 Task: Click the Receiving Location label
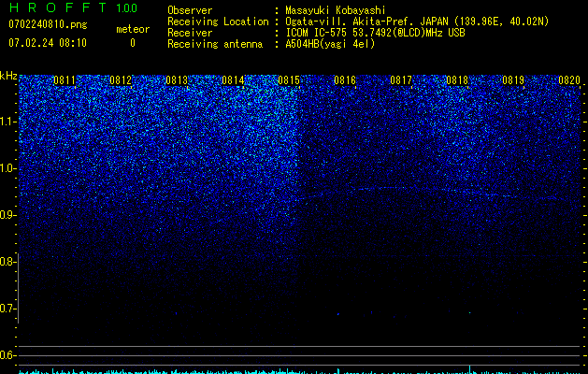point(218,22)
